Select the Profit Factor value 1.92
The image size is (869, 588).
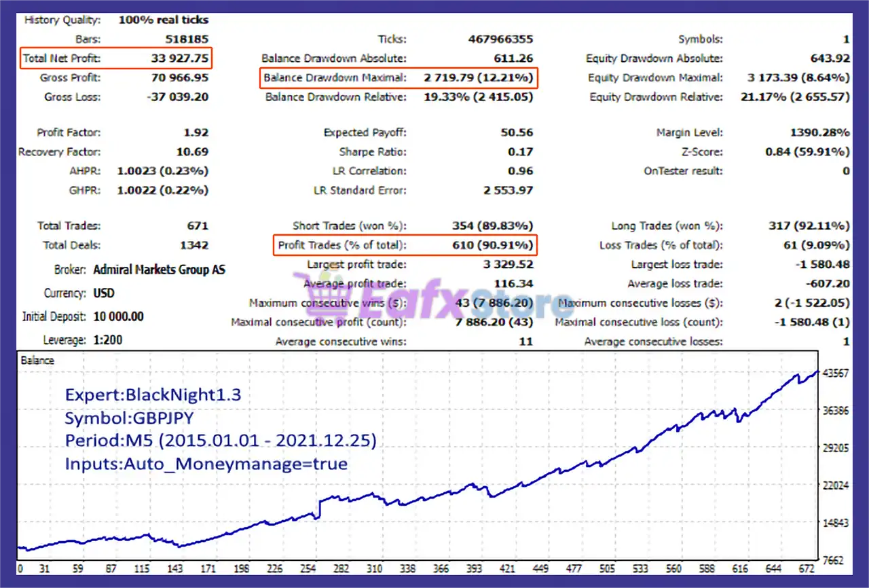pos(199,132)
